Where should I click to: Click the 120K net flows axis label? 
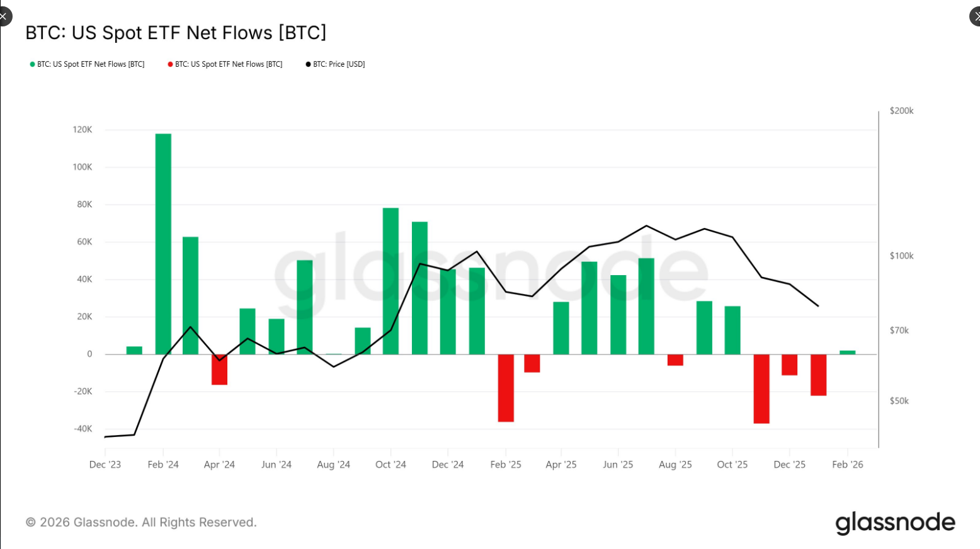(x=83, y=130)
